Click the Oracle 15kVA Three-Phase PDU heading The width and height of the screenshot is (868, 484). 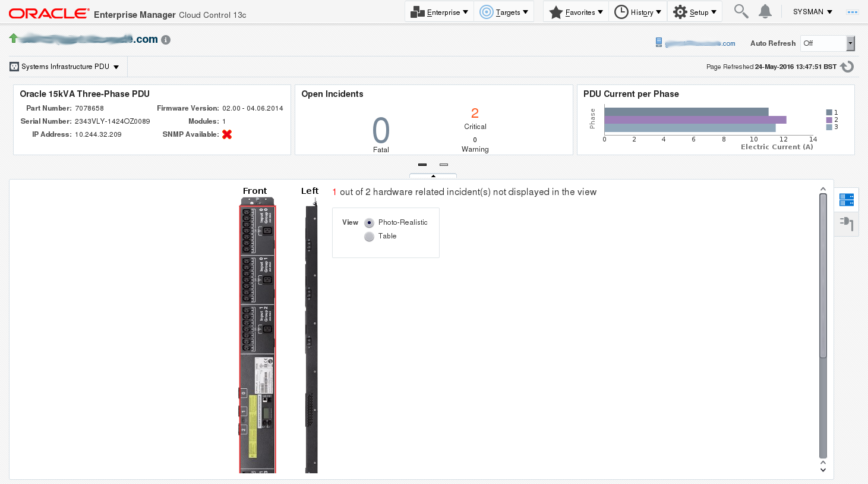84,94
